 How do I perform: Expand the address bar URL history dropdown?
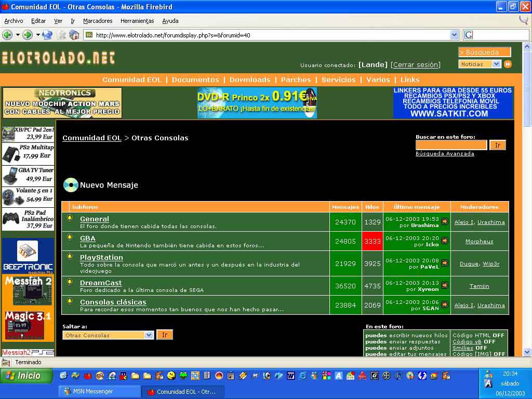click(x=454, y=35)
